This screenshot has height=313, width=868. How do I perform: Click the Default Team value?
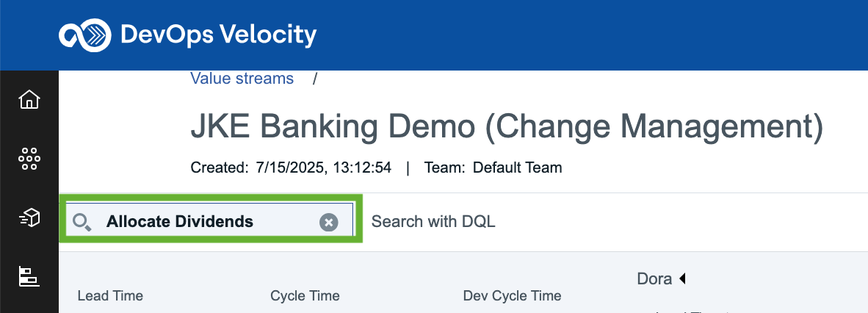(x=517, y=168)
